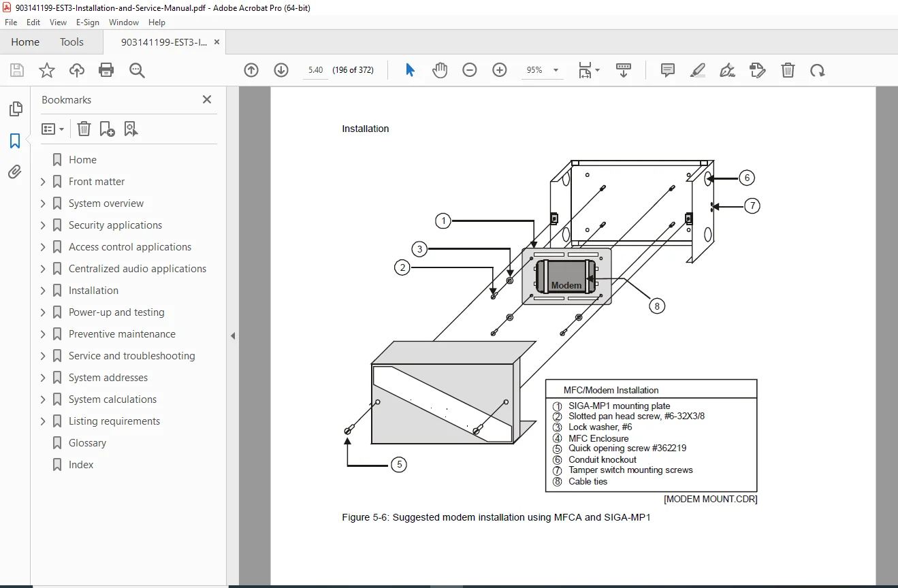Image resolution: width=898 pixels, height=588 pixels.
Task: Open the File menu
Action: [11, 22]
